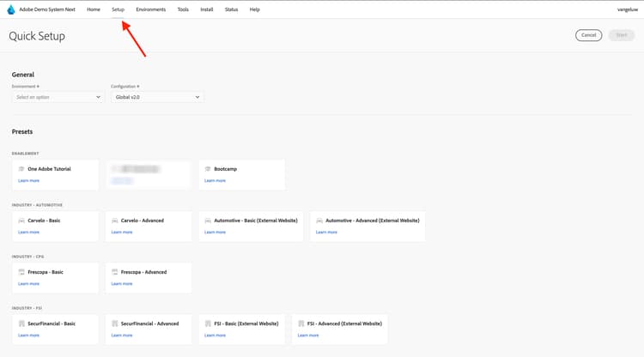
Task: Click the Carvelo - Basic car icon
Action: (x=21, y=221)
